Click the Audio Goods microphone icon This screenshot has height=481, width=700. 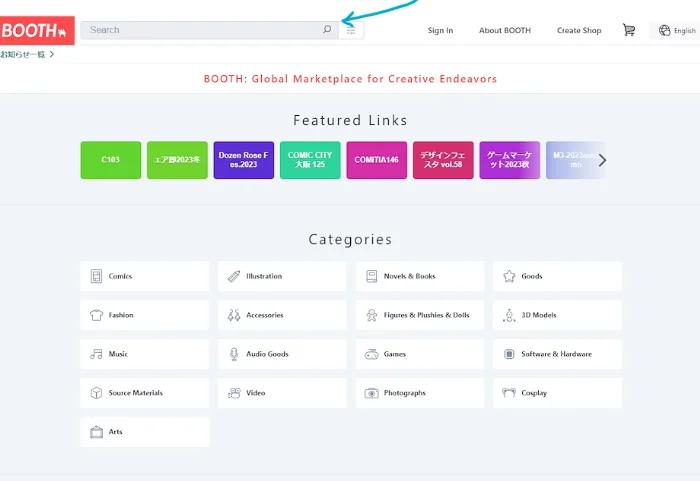point(234,354)
